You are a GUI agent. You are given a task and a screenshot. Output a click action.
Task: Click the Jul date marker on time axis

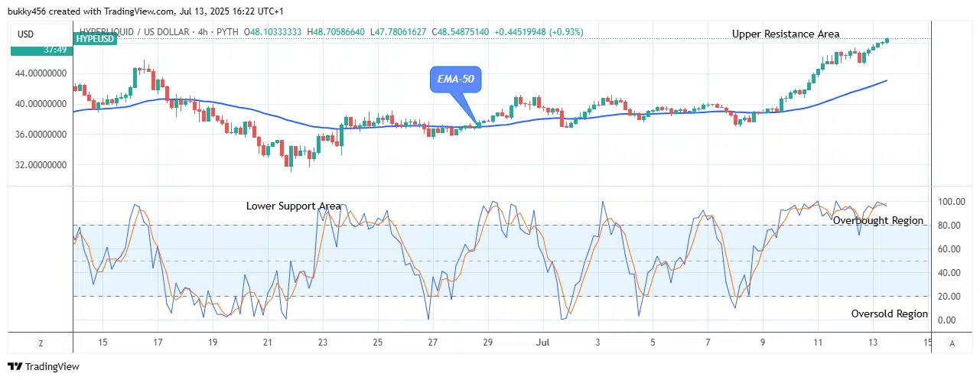pyautogui.click(x=542, y=343)
